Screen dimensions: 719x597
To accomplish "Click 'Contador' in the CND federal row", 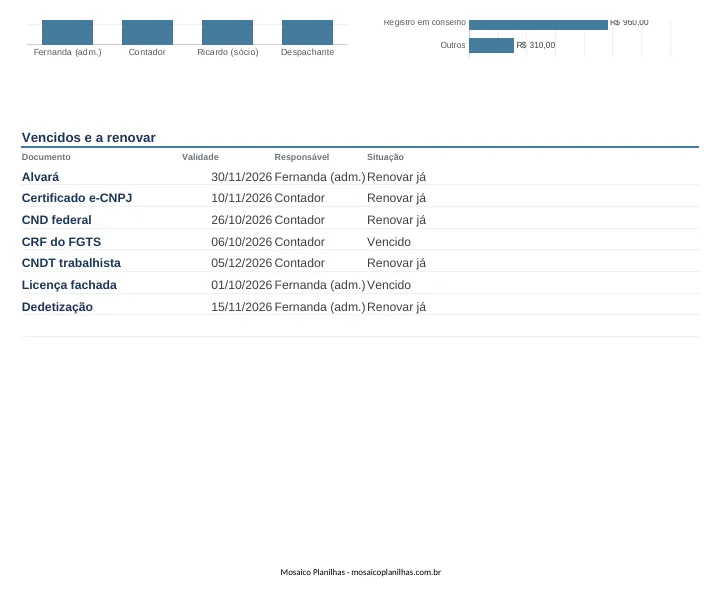I will (299, 220).
